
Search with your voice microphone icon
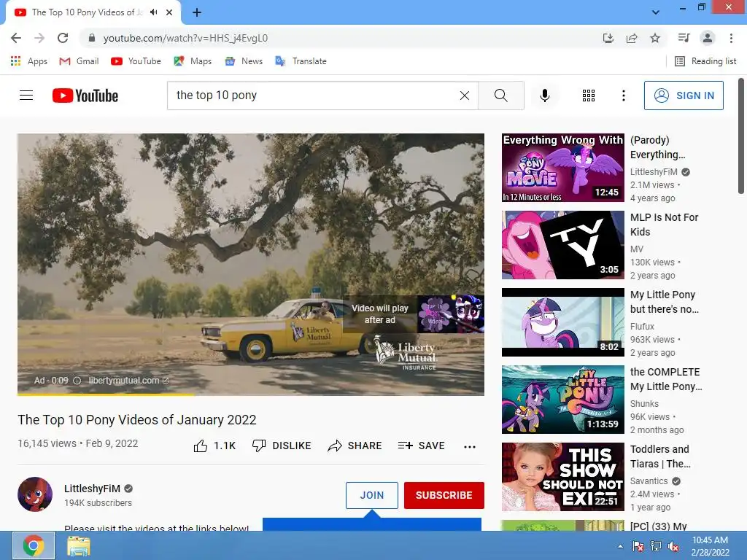coord(545,96)
